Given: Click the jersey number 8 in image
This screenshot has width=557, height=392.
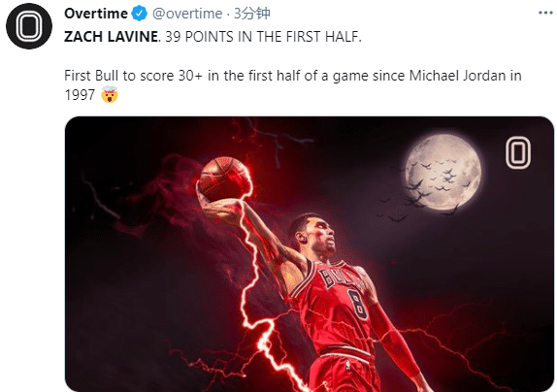Looking at the screenshot, I should click(356, 305).
